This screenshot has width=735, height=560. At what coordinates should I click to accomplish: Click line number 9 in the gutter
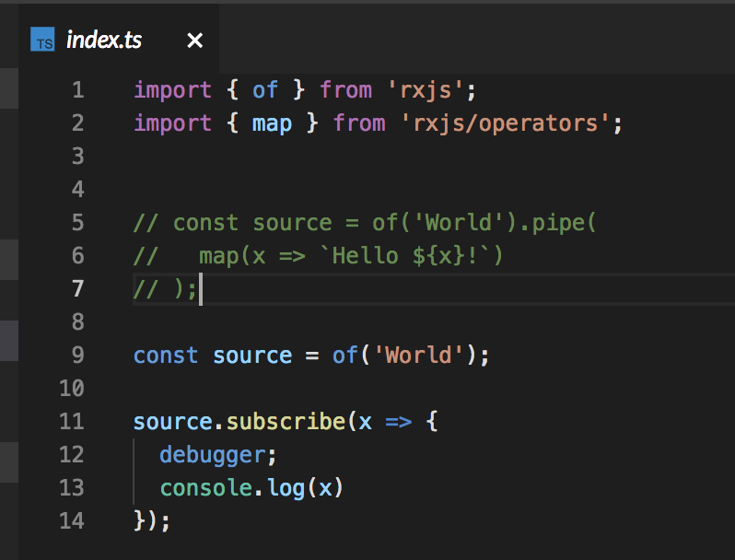coord(78,356)
